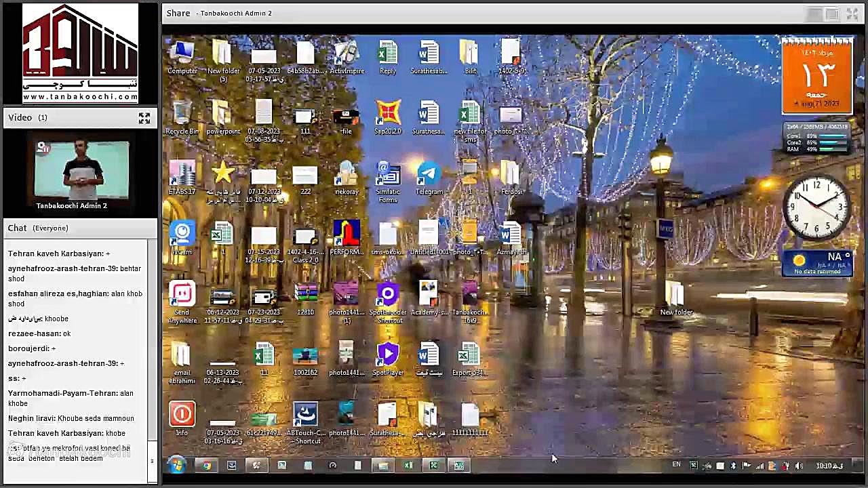
Task: Select the email ebrahimi folder icon
Action: coord(182,363)
